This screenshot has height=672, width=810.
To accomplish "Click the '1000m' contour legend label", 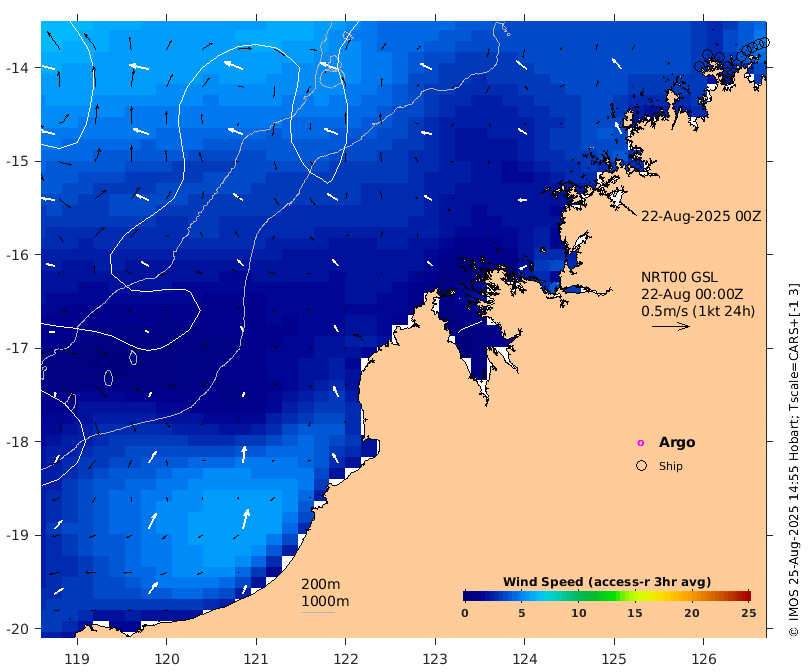I will click(325, 601).
